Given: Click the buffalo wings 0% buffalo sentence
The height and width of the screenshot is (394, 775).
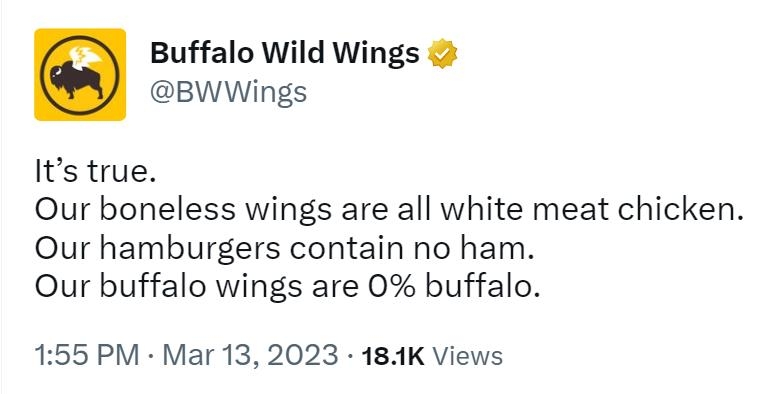Looking at the screenshot, I should [288, 287].
